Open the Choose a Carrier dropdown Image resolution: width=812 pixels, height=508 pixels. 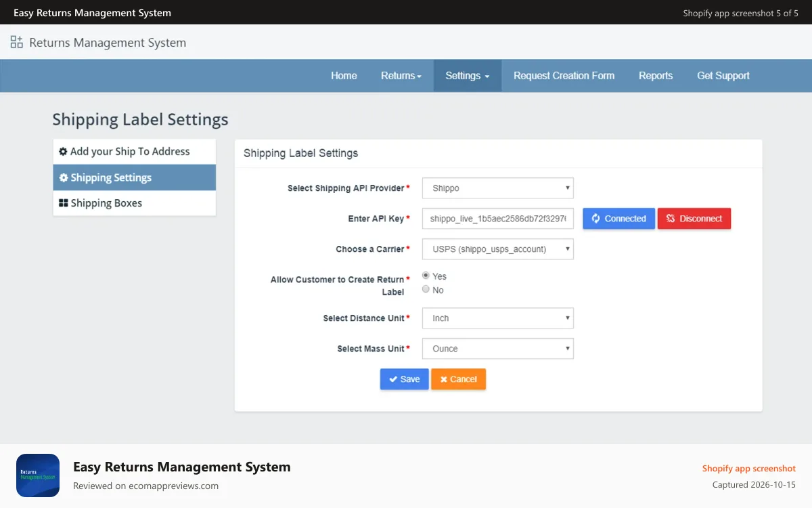pyautogui.click(x=498, y=249)
